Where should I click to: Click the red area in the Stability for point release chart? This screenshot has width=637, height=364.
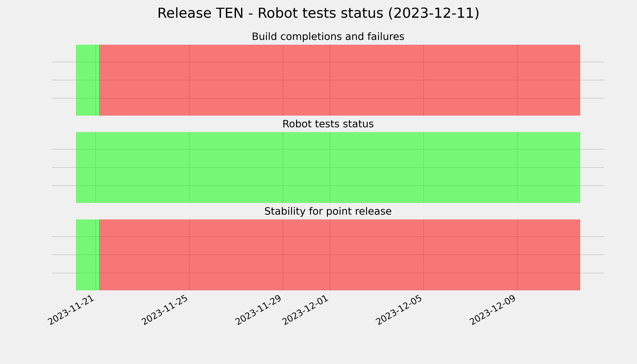click(340, 255)
